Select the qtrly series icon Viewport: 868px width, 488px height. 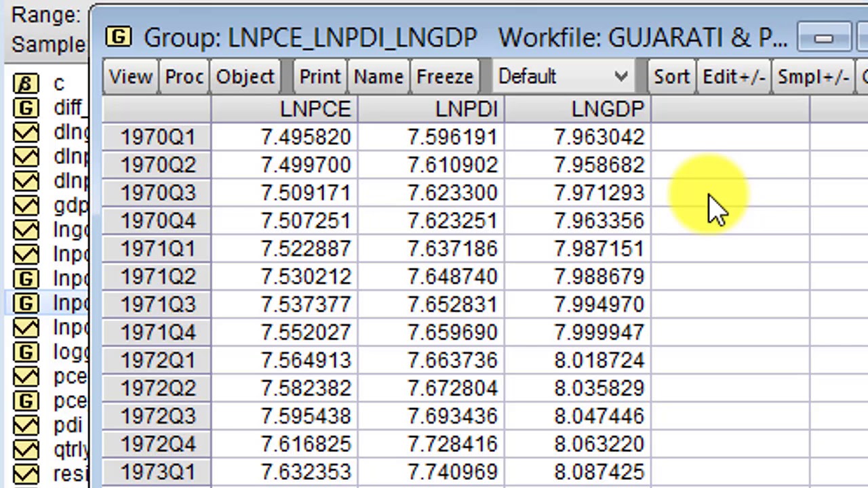(x=26, y=449)
